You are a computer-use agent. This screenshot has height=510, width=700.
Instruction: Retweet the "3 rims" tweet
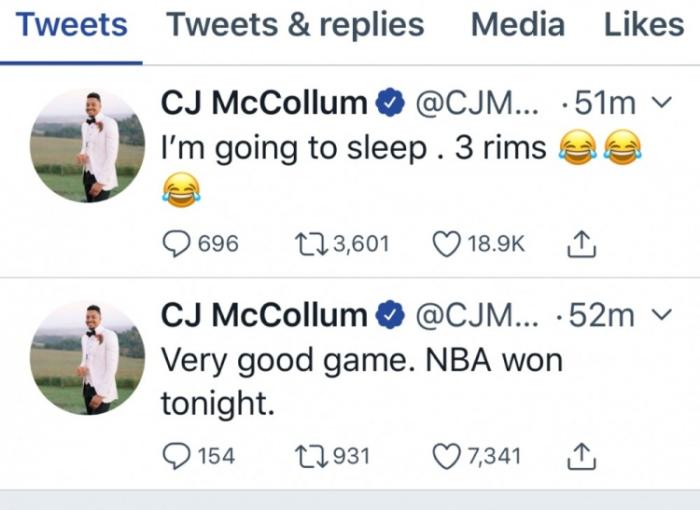(309, 243)
